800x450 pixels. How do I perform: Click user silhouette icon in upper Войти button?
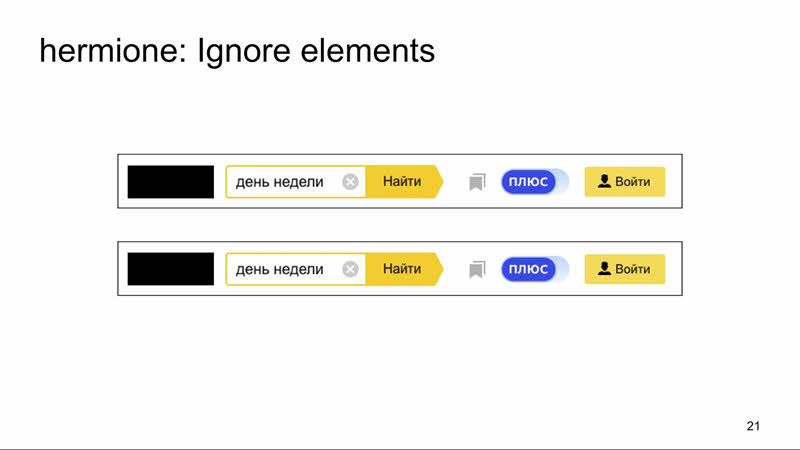click(x=605, y=181)
